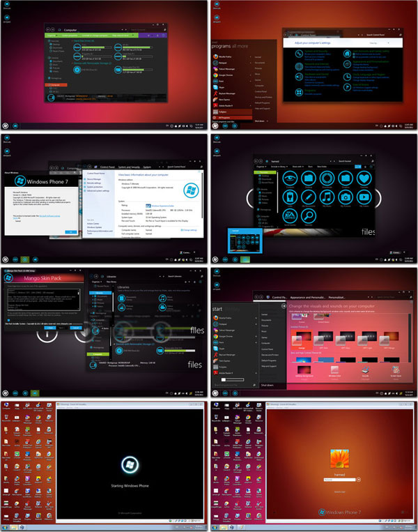
Task: Select DVD RW Drive icon in Computer window
Action: [77, 70]
